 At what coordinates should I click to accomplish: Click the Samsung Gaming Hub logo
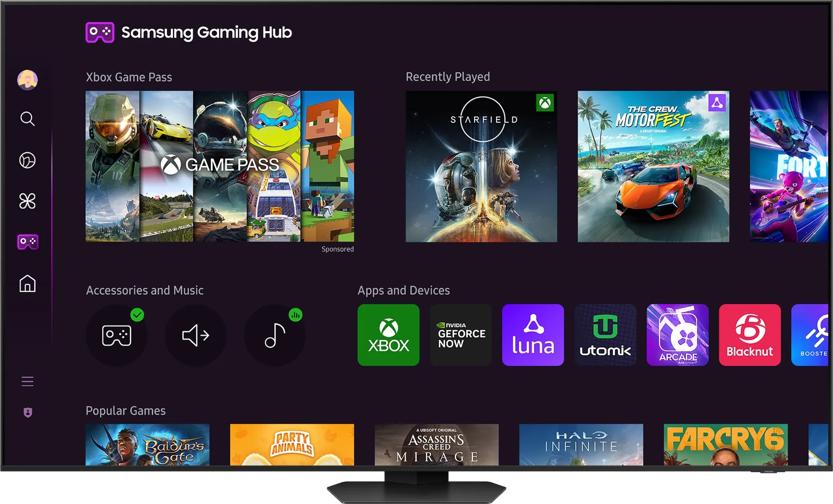tap(188, 32)
